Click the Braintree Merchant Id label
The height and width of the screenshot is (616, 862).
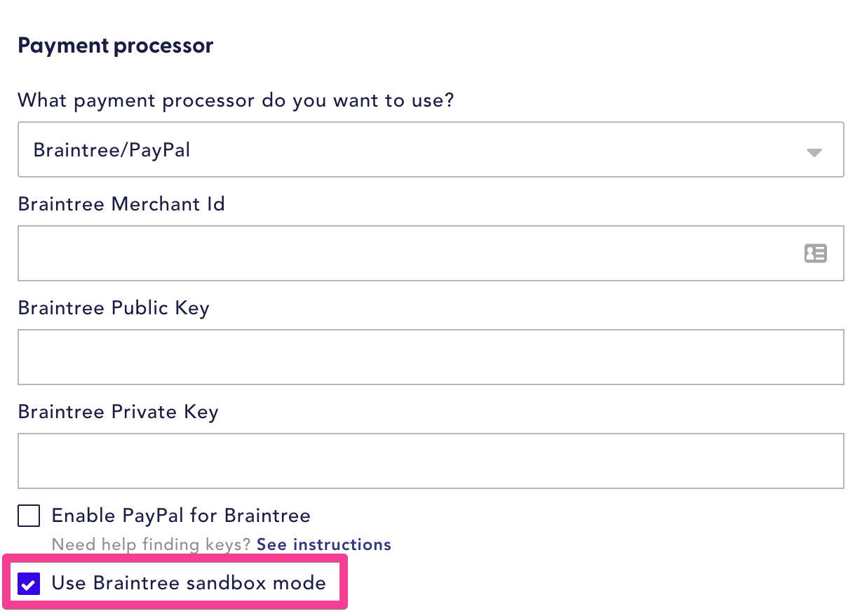coord(121,204)
